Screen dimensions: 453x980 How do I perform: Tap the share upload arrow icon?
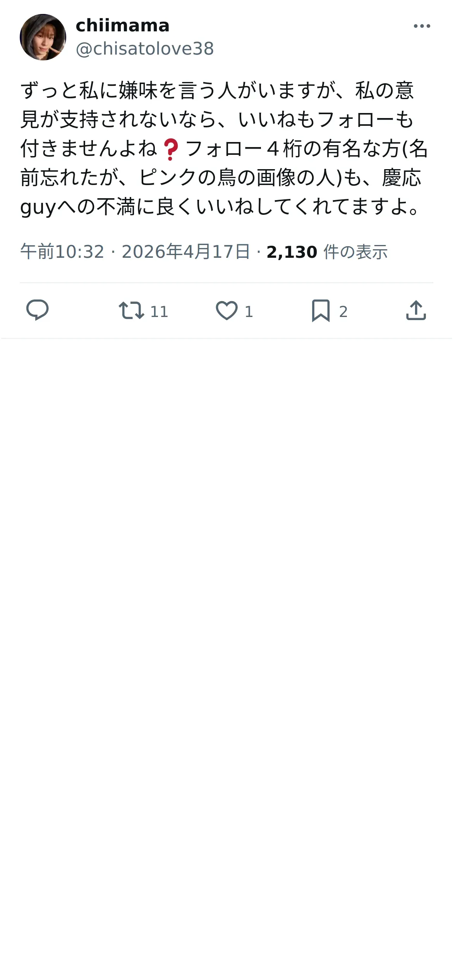pos(416,310)
